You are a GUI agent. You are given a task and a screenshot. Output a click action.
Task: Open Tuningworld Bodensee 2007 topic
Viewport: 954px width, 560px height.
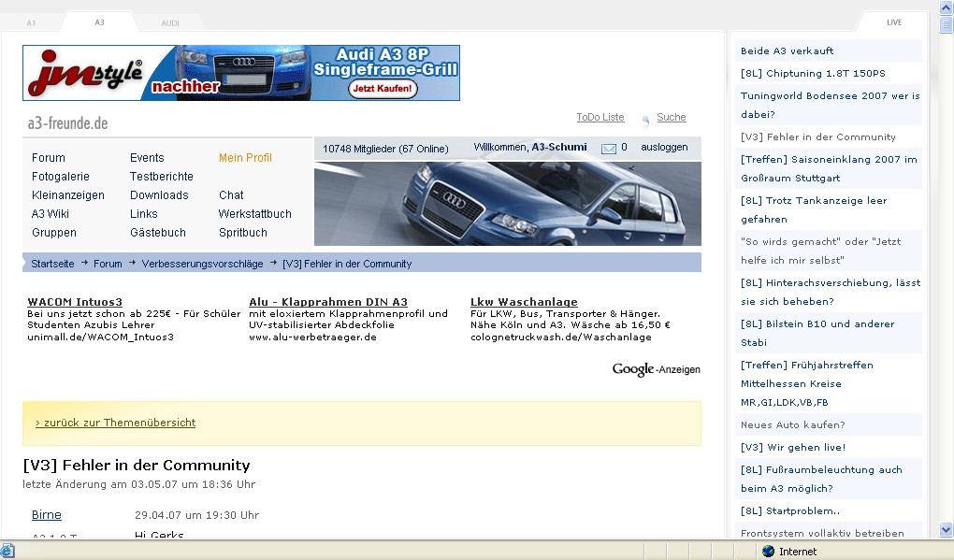830,105
